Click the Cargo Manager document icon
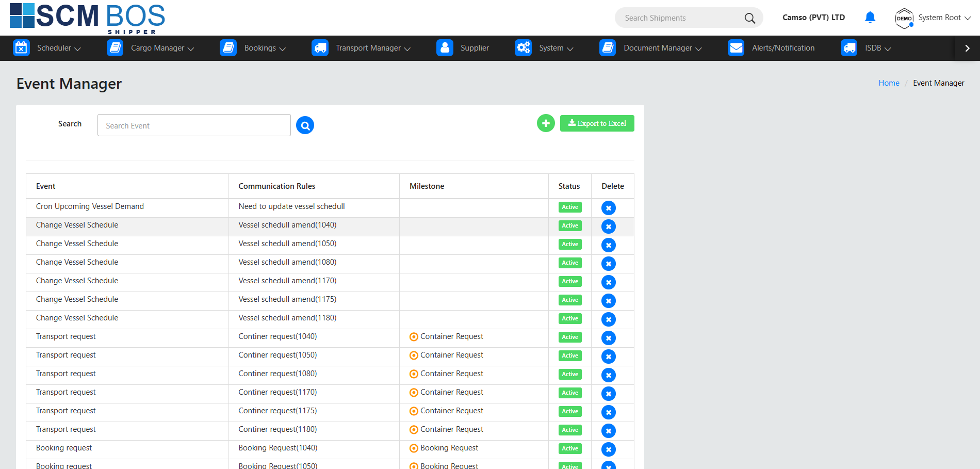This screenshot has height=469, width=980. coord(115,48)
